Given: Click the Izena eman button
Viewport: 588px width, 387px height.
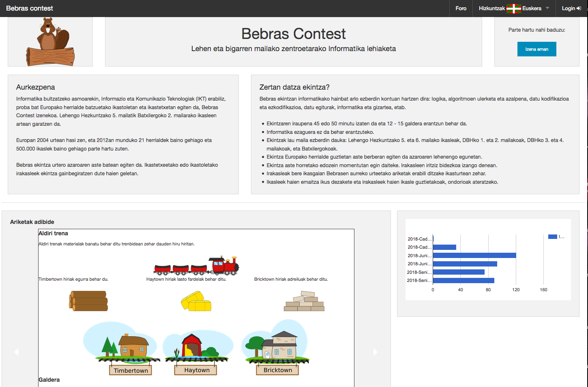Looking at the screenshot, I should [536, 49].
